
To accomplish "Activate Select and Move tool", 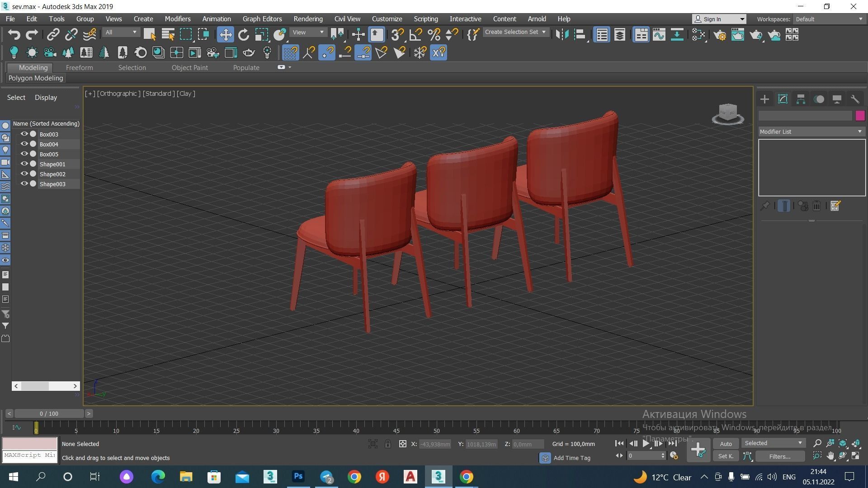I will click(x=225, y=34).
